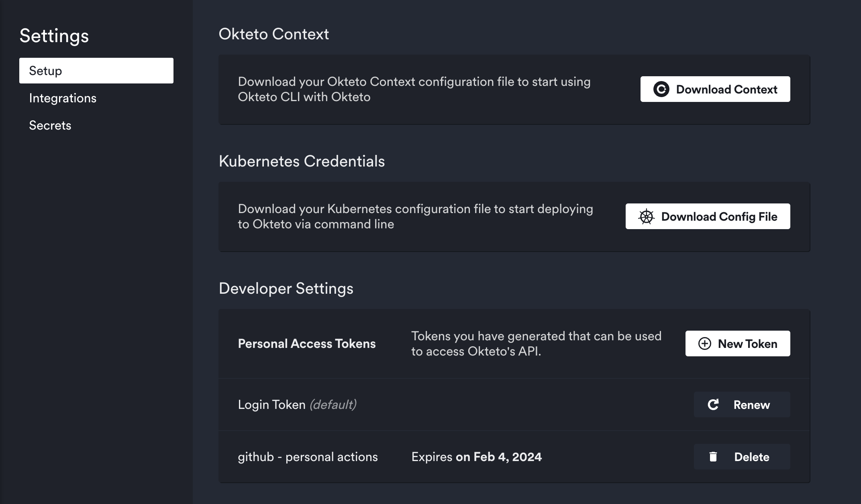
Task: Open the Integrations settings section
Action: click(63, 98)
